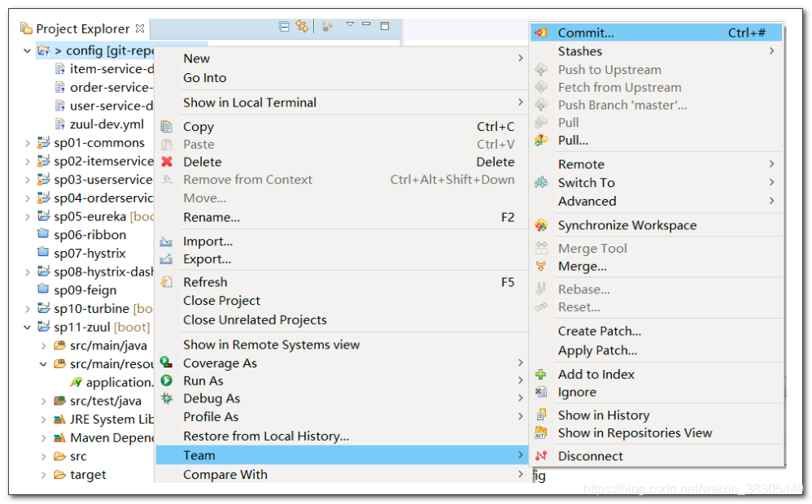Close the Project Explorer tab with its X

pos(140,28)
